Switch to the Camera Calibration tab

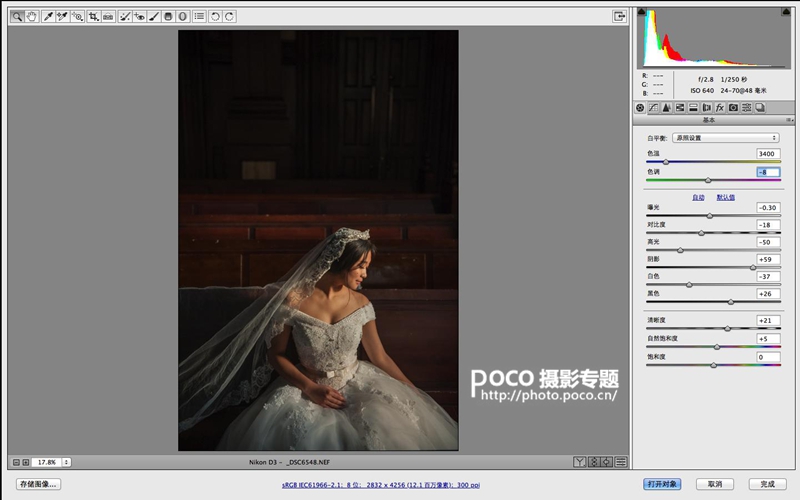(x=733, y=108)
